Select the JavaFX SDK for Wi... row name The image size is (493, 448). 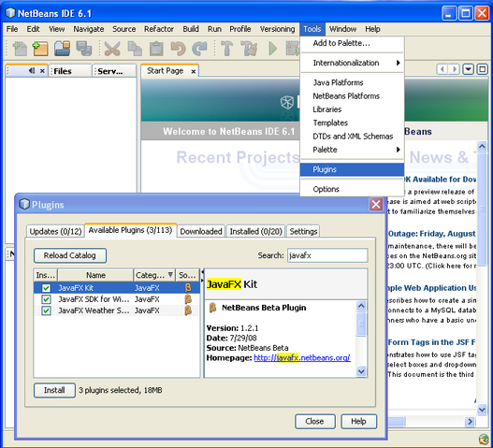coord(94,299)
